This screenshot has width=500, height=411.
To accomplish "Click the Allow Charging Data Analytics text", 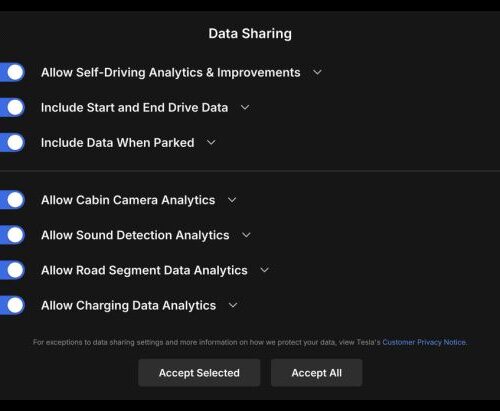I will pos(128,306).
